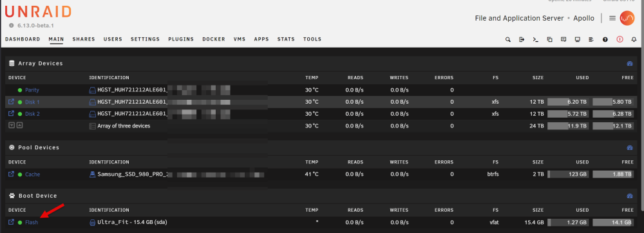644x233 pixels.
Task: Click Disk 1 used bar showing 6.20 TB
Action: click(x=568, y=102)
